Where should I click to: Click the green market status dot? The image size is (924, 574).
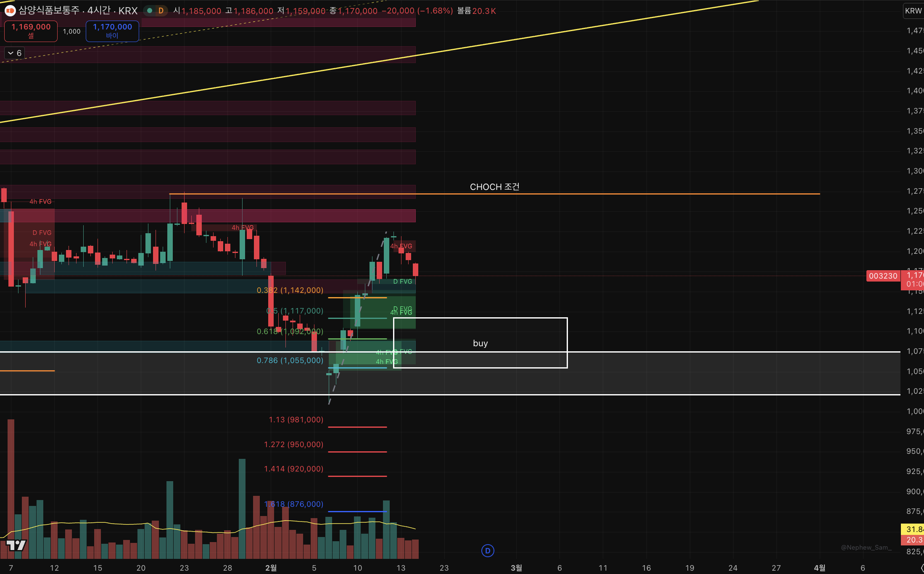coord(150,11)
